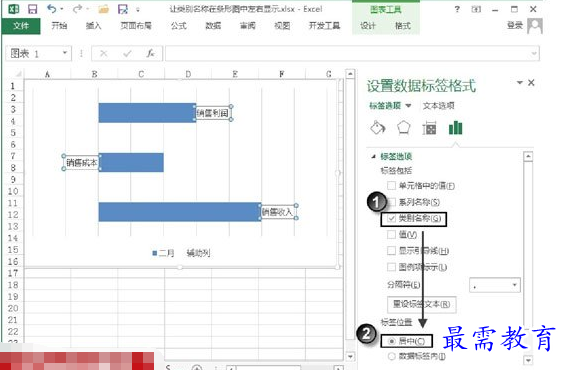564x370 pixels.
Task: Undo the last action
Action: click(x=52, y=9)
